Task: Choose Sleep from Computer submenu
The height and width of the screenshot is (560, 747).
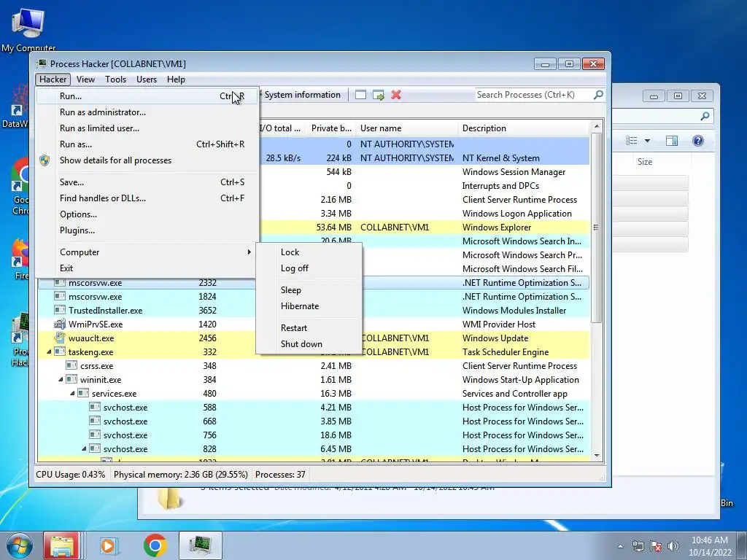Action: [x=309, y=290]
